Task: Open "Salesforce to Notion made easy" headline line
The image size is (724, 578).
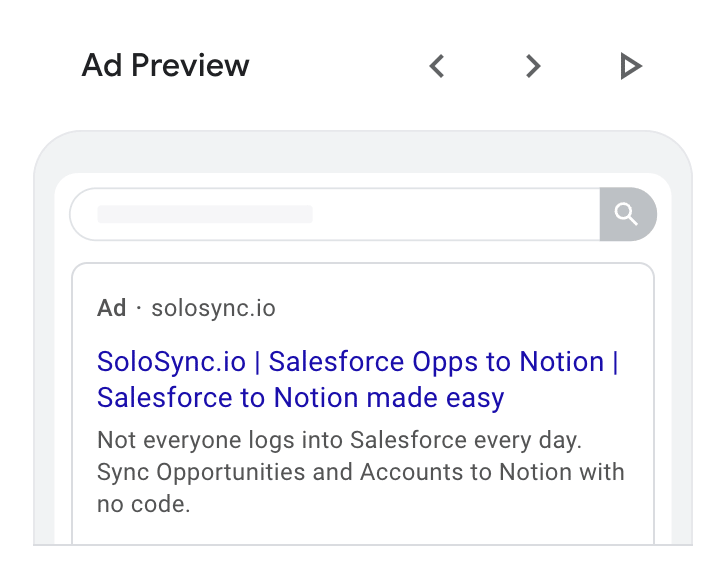Action: point(301,398)
